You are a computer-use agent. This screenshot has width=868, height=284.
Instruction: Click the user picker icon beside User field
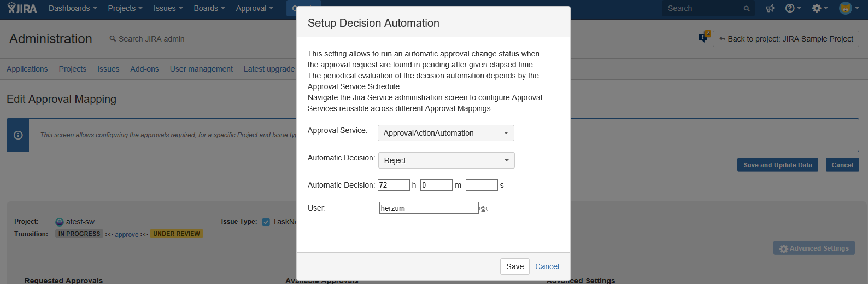483,209
